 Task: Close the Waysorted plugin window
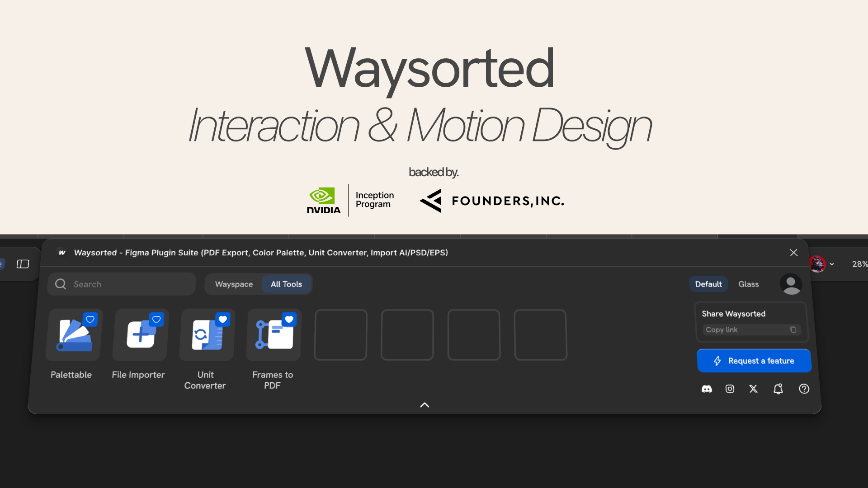pyautogui.click(x=793, y=253)
